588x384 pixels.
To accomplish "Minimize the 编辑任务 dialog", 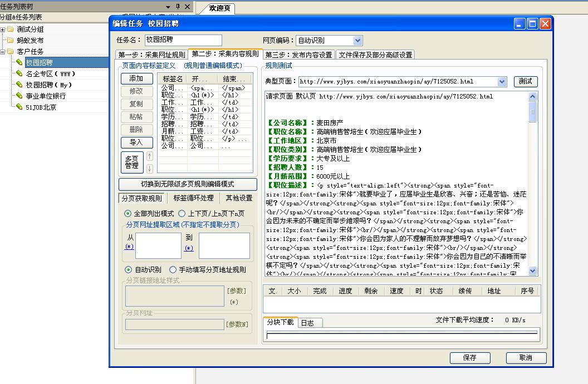I will pyautogui.click(x=520, y=24).
